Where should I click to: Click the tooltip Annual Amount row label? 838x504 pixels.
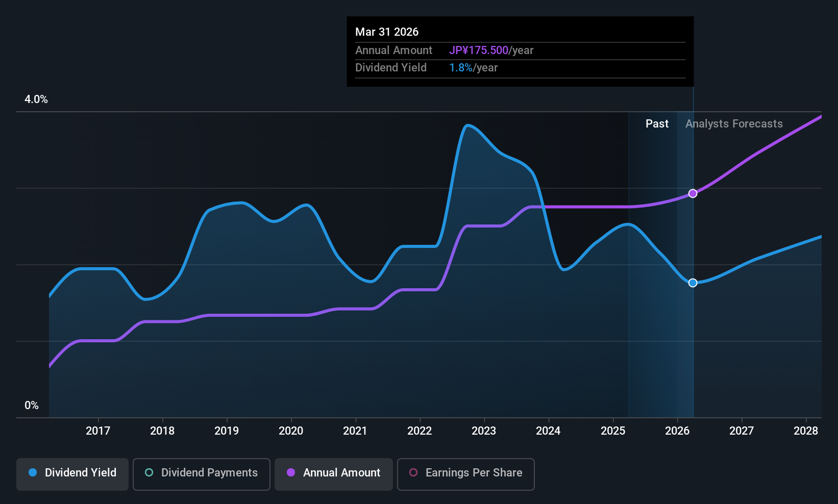[393, 51]
